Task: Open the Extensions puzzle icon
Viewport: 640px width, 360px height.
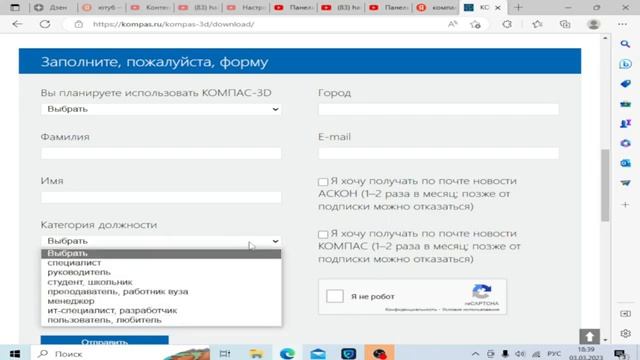Action: click(507, 24)
